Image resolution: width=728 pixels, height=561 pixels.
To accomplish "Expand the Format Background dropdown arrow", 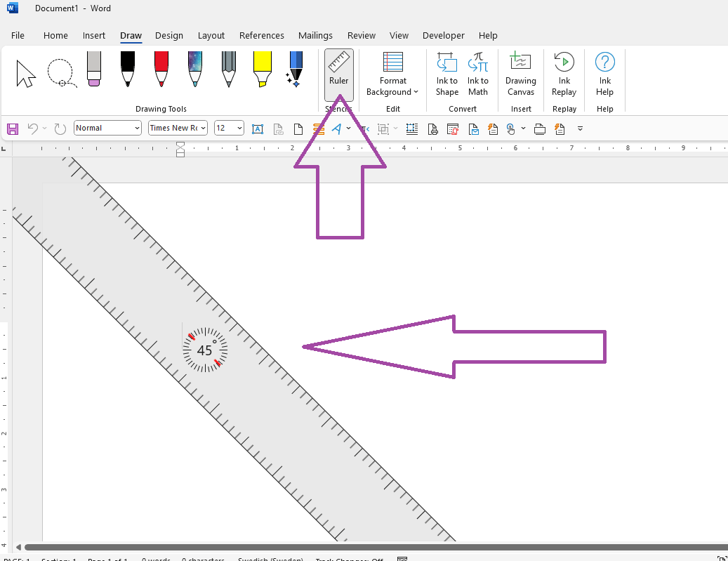I will pos(416,92).
